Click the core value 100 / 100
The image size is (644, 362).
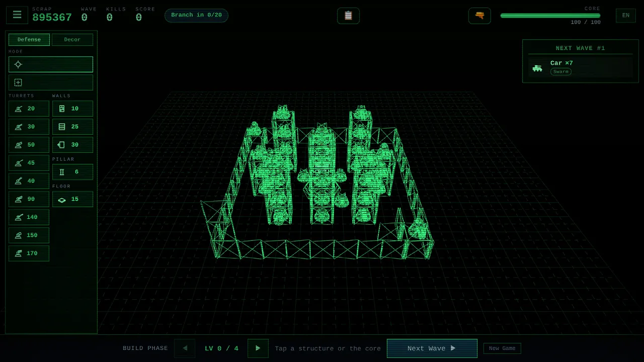(585, 22)
